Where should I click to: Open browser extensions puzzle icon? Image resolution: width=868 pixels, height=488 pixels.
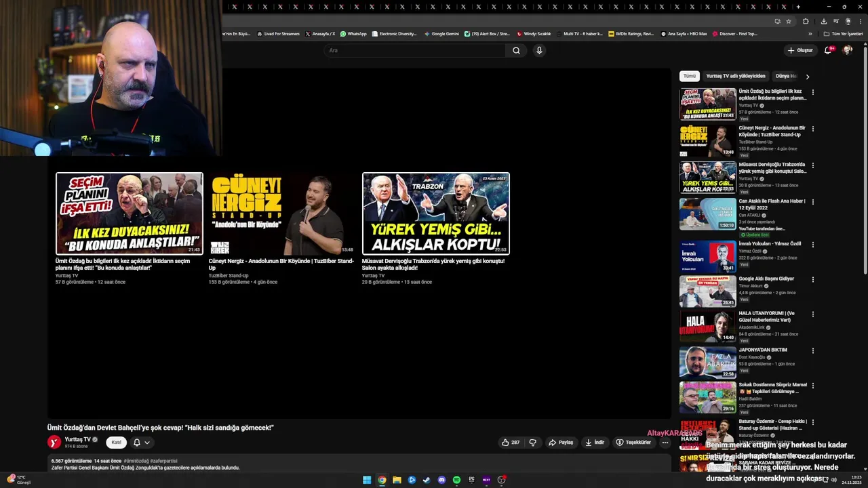pos(806,21)
